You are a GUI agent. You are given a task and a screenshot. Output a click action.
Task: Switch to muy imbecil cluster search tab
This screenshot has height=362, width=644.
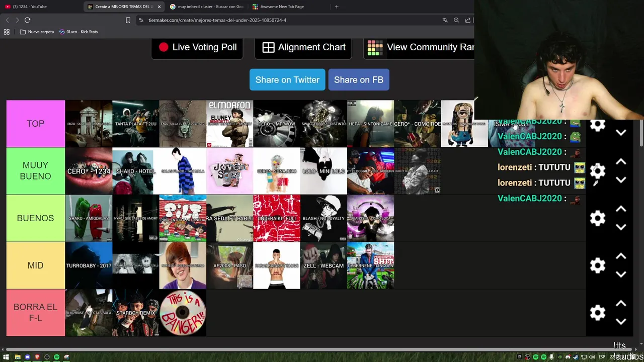207,7
